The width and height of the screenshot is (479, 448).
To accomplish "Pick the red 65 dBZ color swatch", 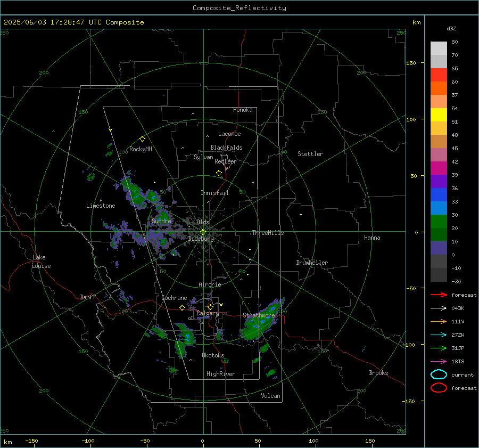I will tap(439, 75).
